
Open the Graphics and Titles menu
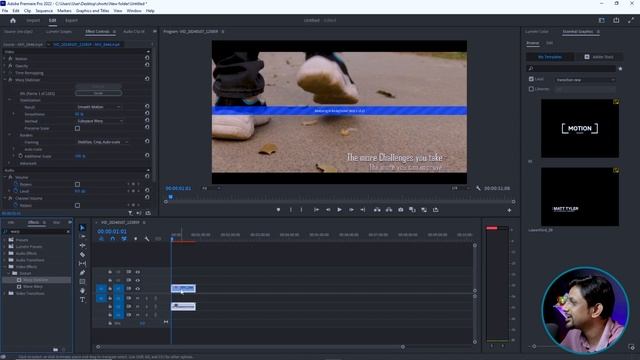(x=92, y=11)
